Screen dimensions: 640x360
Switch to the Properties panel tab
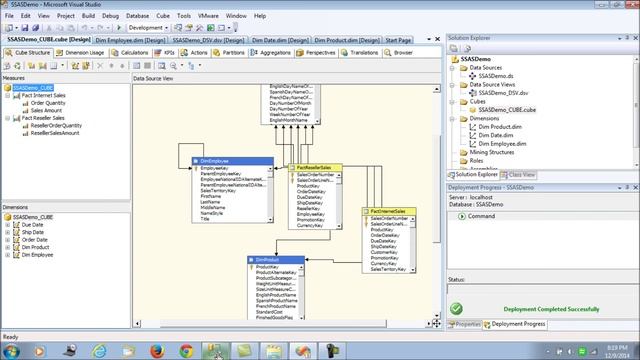tap(464, 324)
